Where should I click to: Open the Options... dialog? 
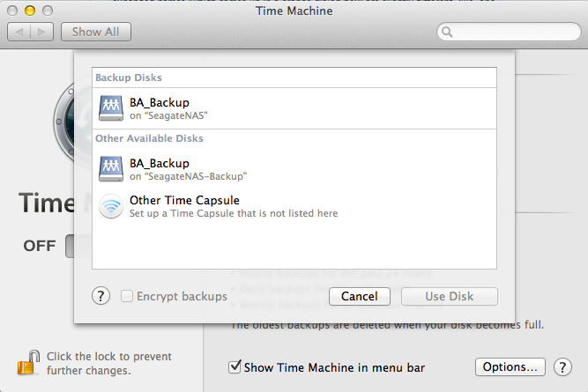[x=510, y=366]
